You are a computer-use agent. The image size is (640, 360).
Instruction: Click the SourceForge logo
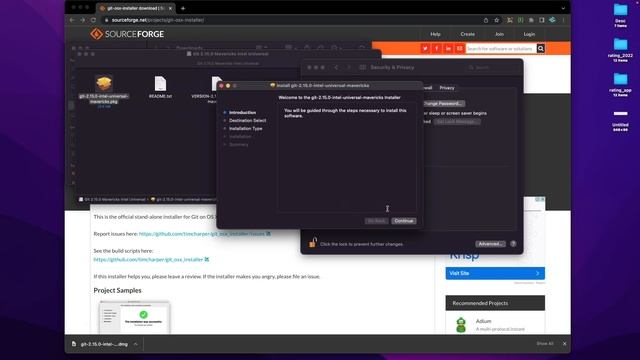pos(127,34)
